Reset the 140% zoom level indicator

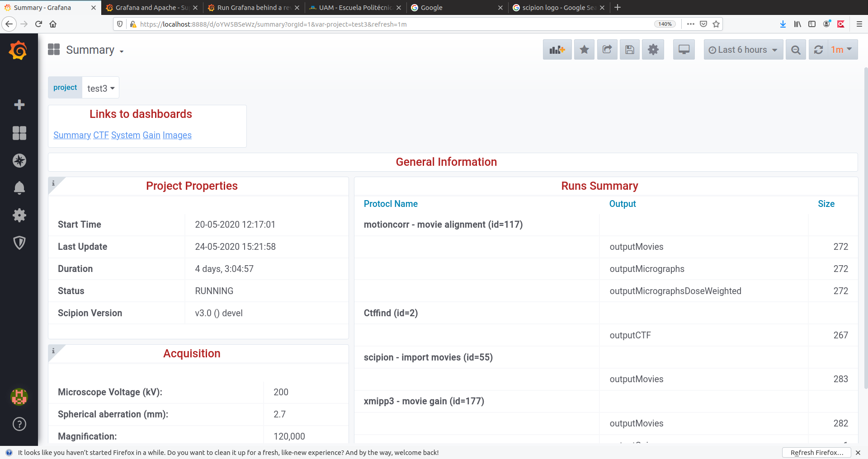pos(665,24)
